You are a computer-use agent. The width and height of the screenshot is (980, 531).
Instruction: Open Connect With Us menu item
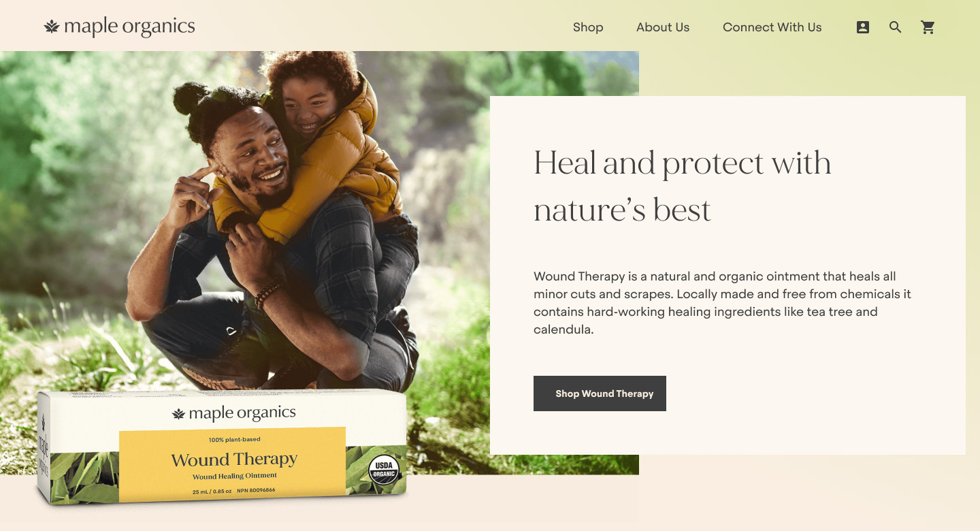coord(772,27)
